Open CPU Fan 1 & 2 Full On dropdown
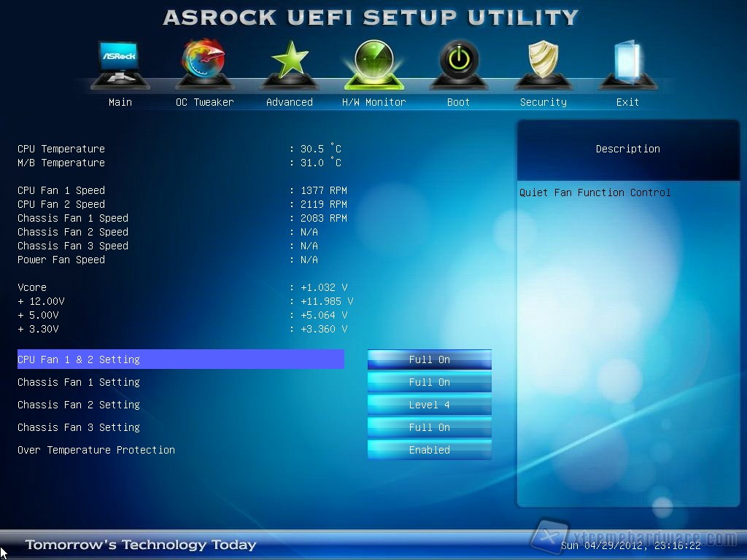Image resolution: width=747 pixels, height=560 pixels. (x=429, y=359)
